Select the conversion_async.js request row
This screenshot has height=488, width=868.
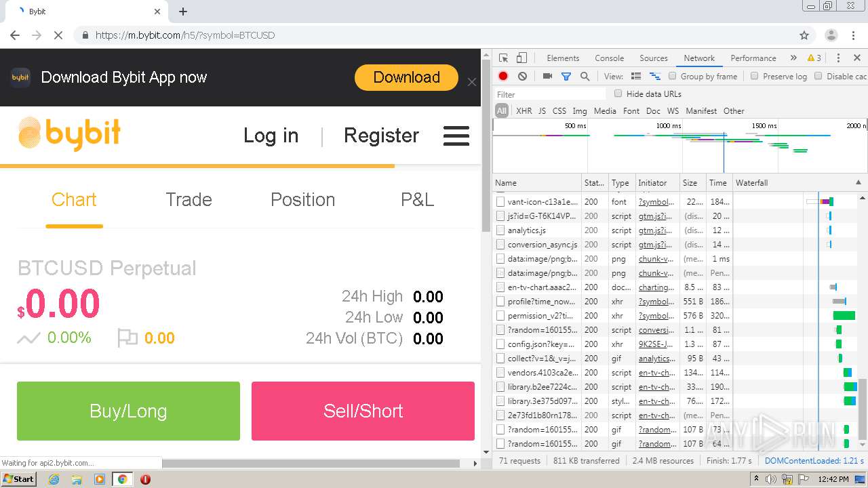(x=542, y=245)
